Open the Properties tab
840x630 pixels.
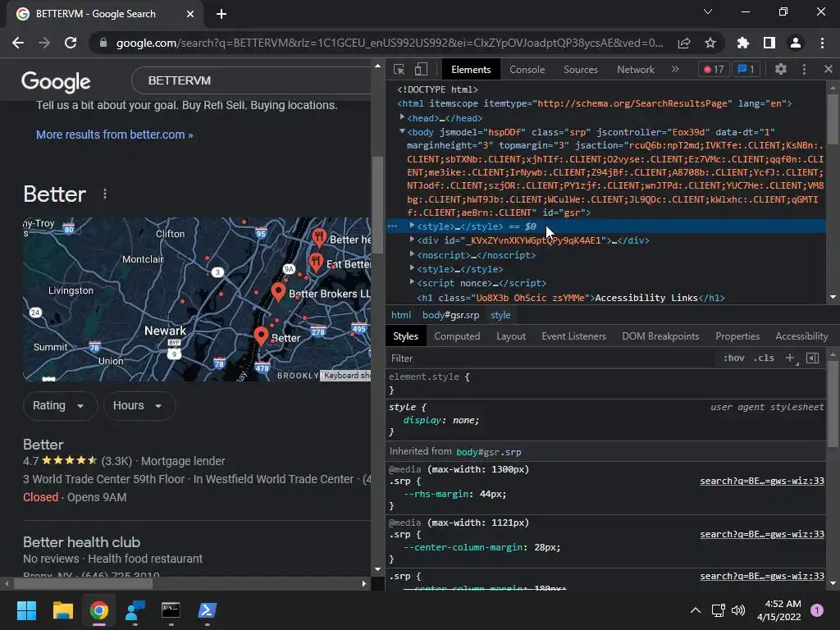[737, 336]
